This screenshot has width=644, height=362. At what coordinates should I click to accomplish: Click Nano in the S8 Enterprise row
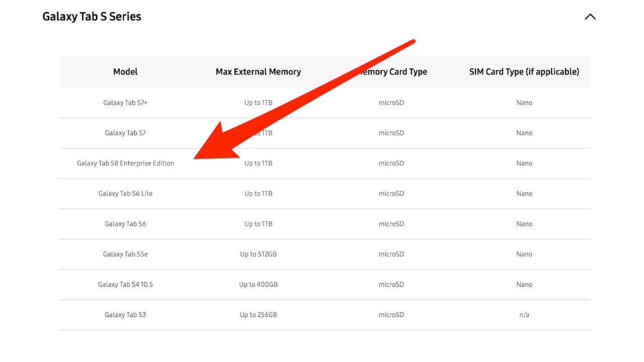click(x=524, y=163)
